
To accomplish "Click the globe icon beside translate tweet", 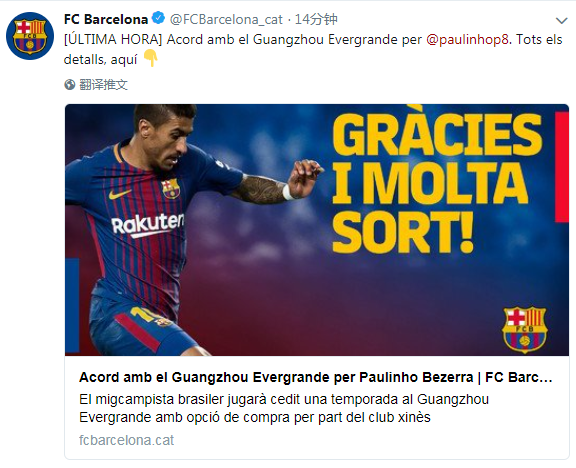I will pos(70,85).
